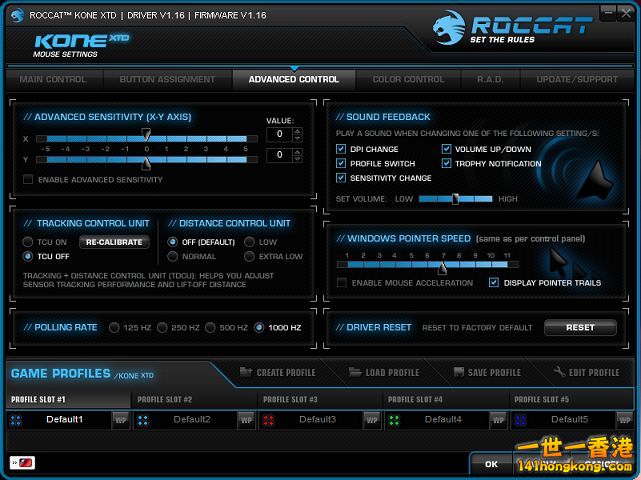The image size is (641, 480).
Task: Select Profile Slot #4 header
Action: pos(446,399)
